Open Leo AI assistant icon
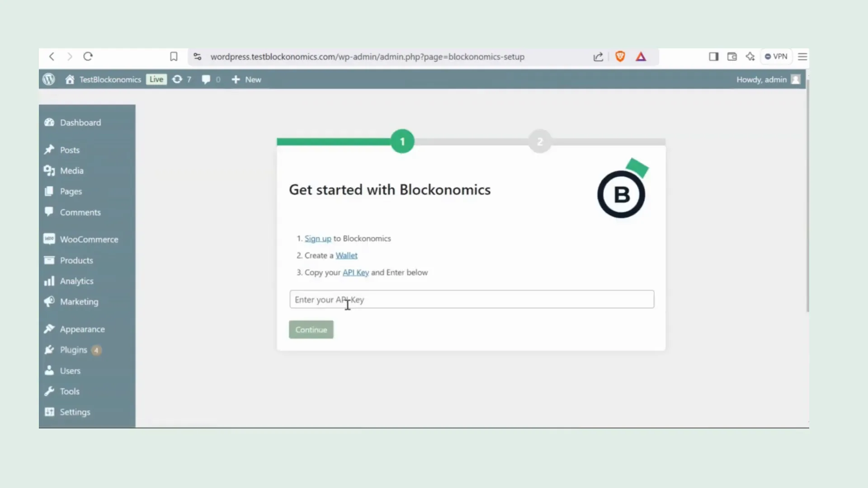Viewport: 868px width, 488px height. click(x=750, y=56)
